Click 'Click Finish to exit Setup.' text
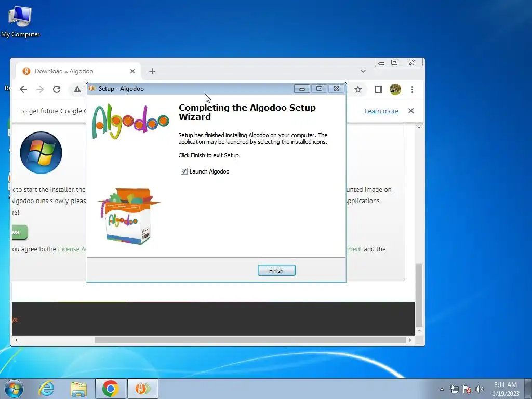The height and width of the screenshot is (399, 532). [209, 155]
